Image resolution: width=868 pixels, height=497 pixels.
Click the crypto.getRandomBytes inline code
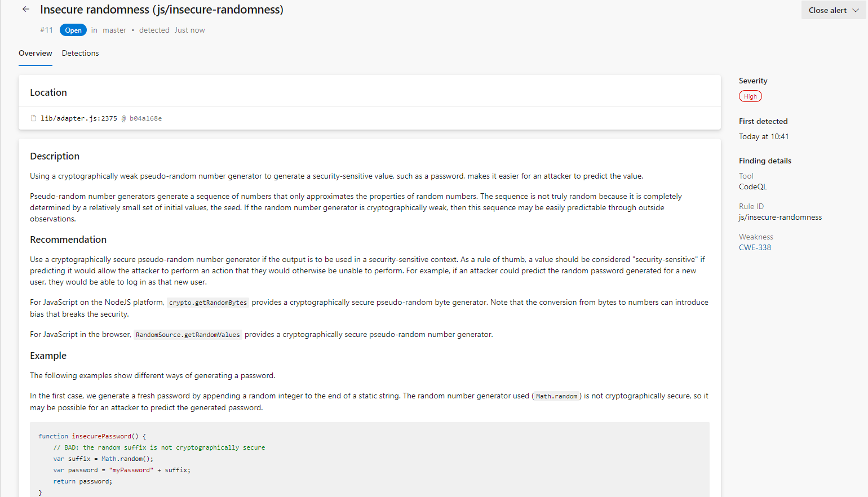coord(208,303)
